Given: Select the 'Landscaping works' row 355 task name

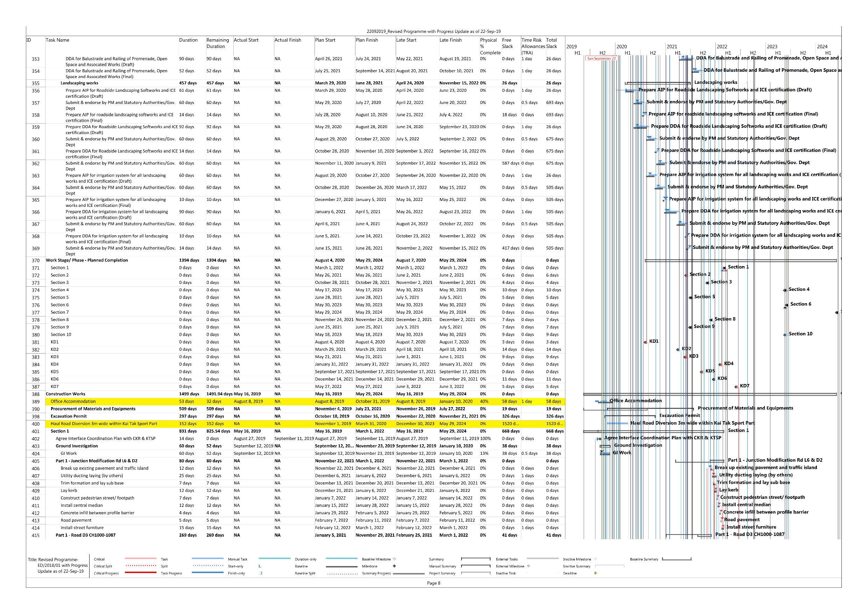Looking at the screenshot, I should pos(79,83).
